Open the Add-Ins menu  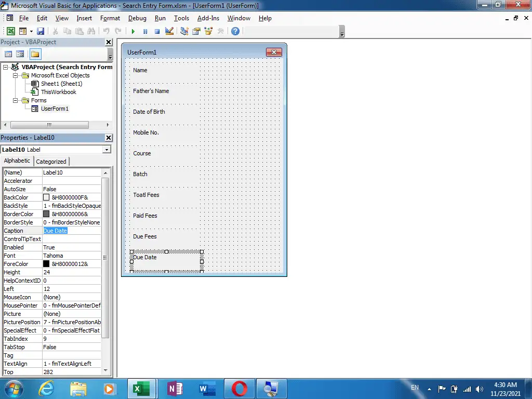click(x=208, y=18)
